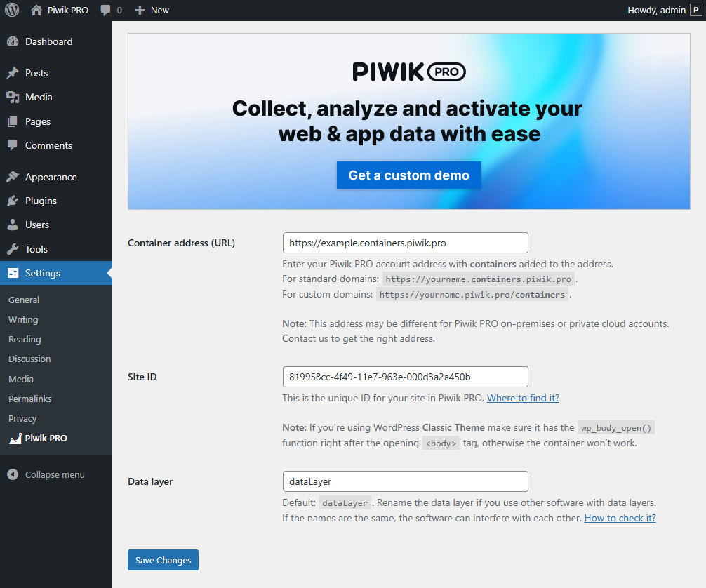
Task: Click the https://yourname.piwik.pro/containers code example
Action: 472,295
